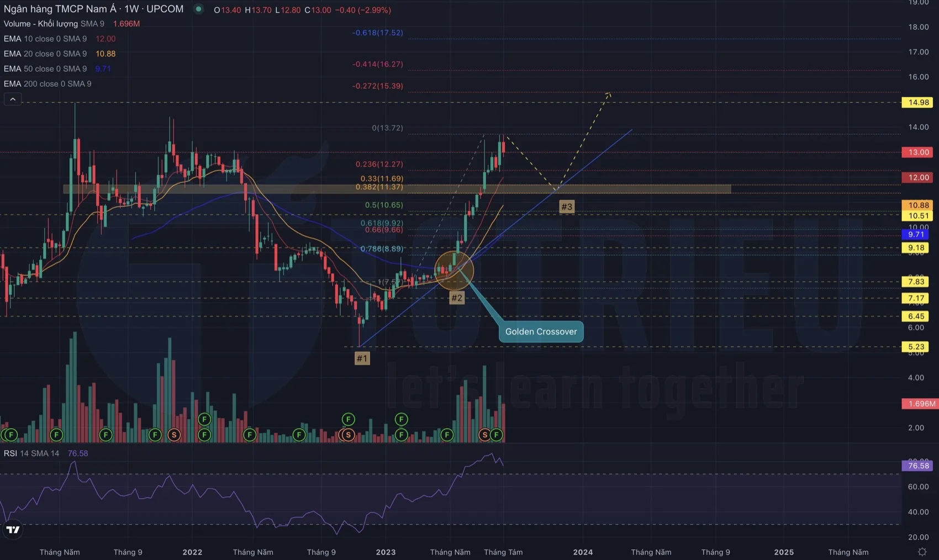Click the Fibonacci 0.236(12.27) label
Viewport: 939px width, 560px height.
(x=379, y=165)
